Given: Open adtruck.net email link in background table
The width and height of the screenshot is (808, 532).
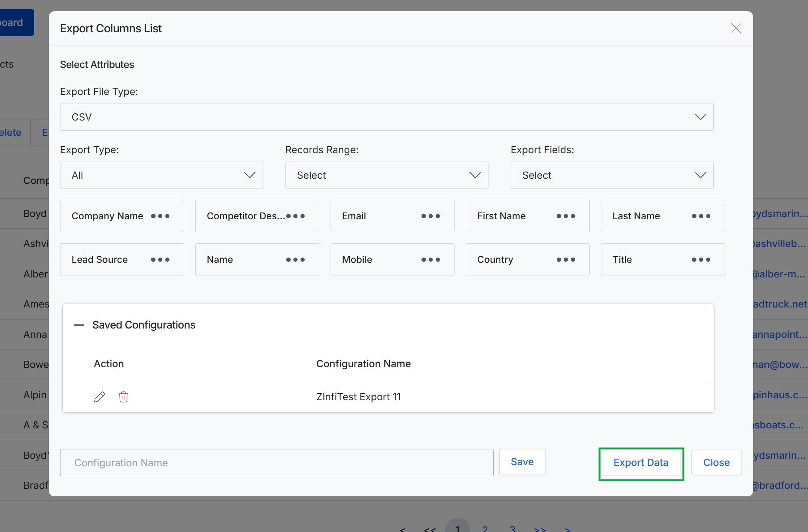Looking at the screenshot, I should pyautogui.click(x=780, y=304).
